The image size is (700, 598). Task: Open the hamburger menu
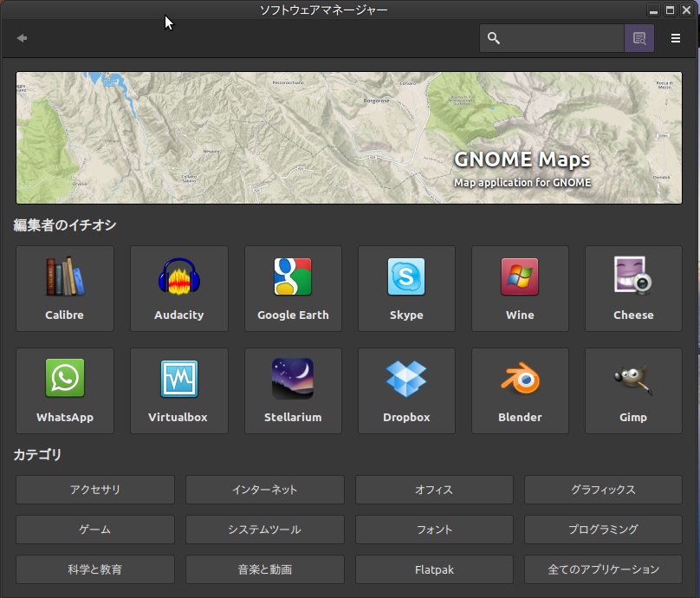point(676,38)
